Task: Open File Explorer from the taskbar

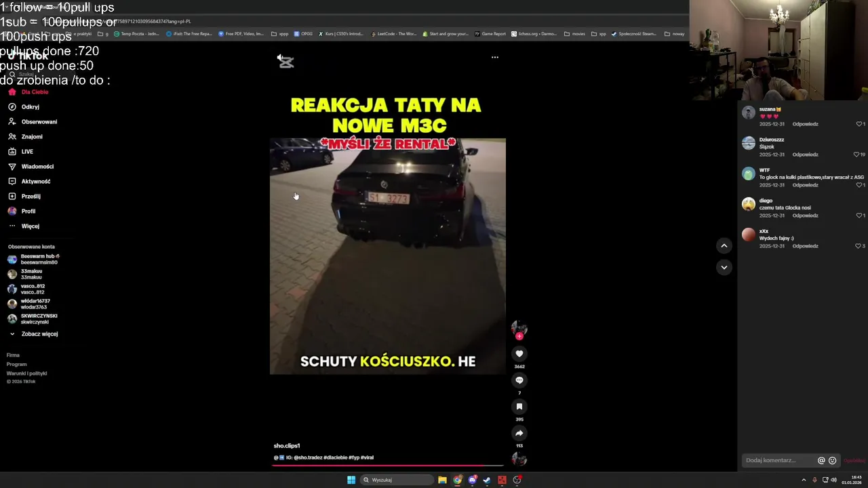Action: click(442, 480)
